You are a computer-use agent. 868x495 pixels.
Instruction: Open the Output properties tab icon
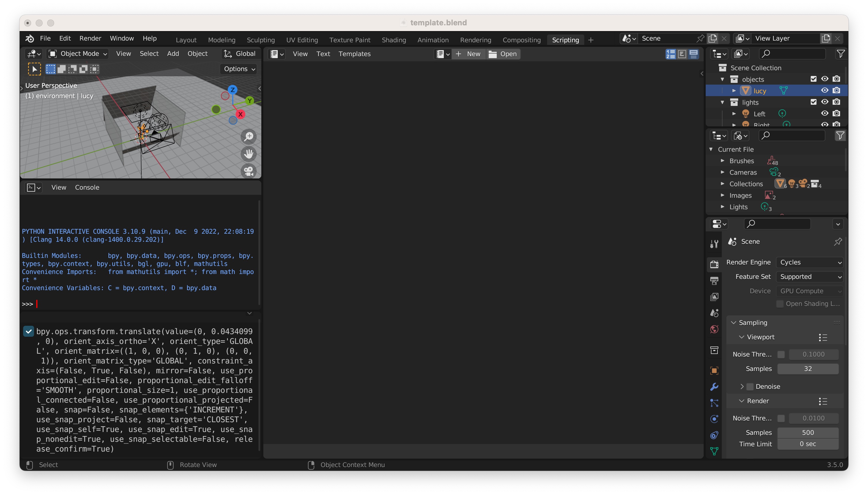[x=714, y=281]
